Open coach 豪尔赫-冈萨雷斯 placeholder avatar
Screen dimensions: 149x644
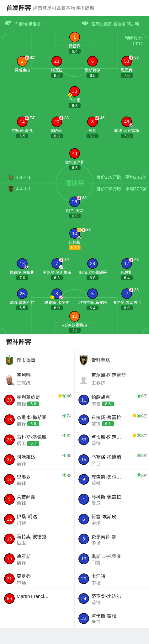[83, 380]
